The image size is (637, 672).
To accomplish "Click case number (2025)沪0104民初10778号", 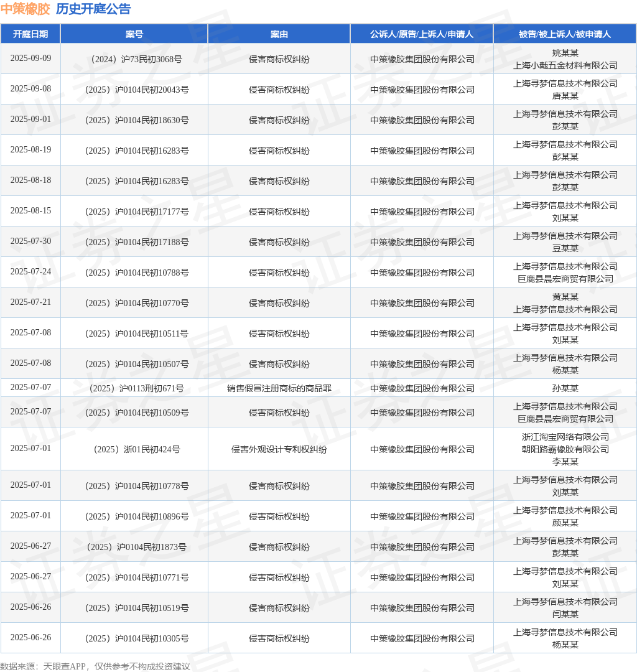I will coord(134,486).
